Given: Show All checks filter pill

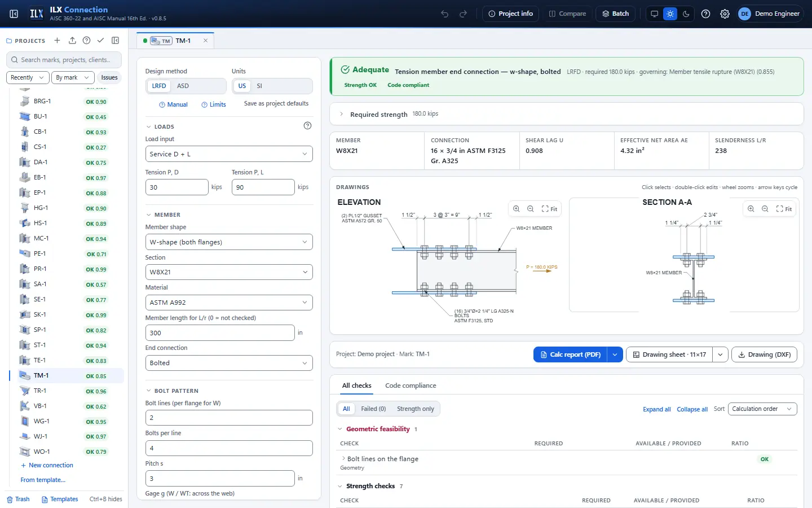Looking at the screenshot, I should pyautogui.click(x=346, y=409).
